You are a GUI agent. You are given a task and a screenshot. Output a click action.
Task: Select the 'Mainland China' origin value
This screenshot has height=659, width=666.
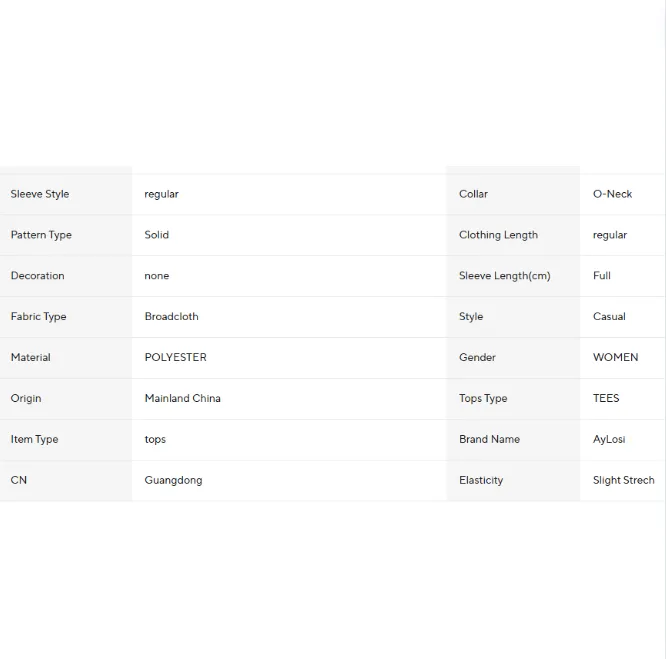point(183,398)
